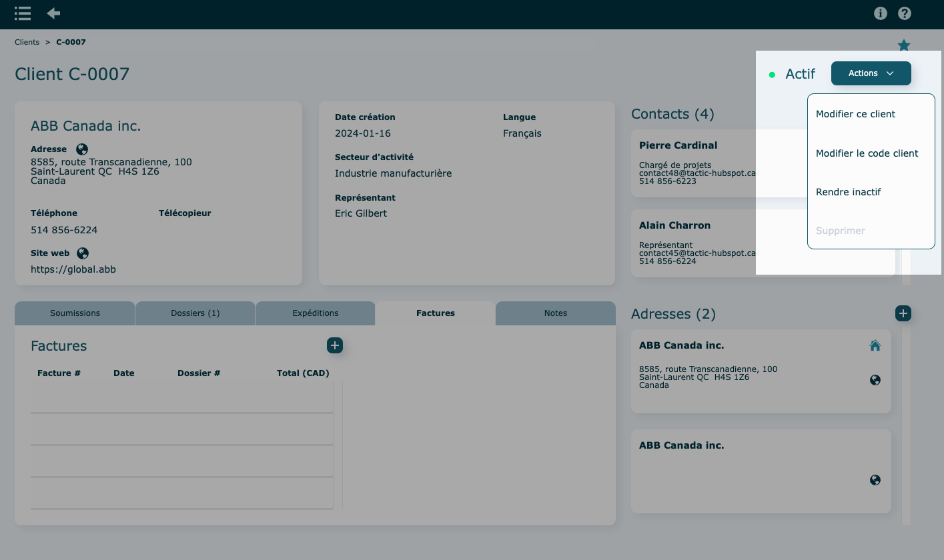Click the back arrow icon
Viewport: 944px width, 560px height.
coord(53,13)
